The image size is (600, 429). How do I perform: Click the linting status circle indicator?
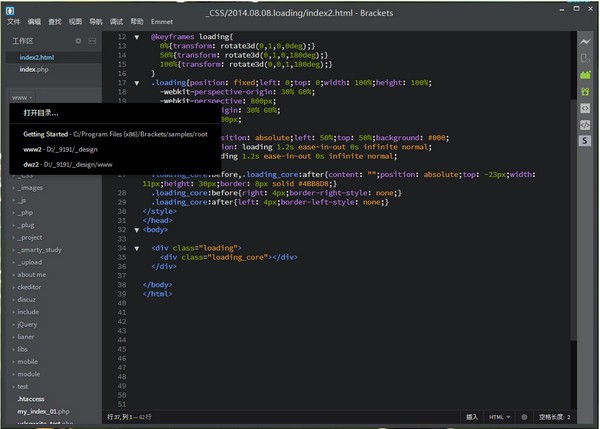click(x=523, y=415)
